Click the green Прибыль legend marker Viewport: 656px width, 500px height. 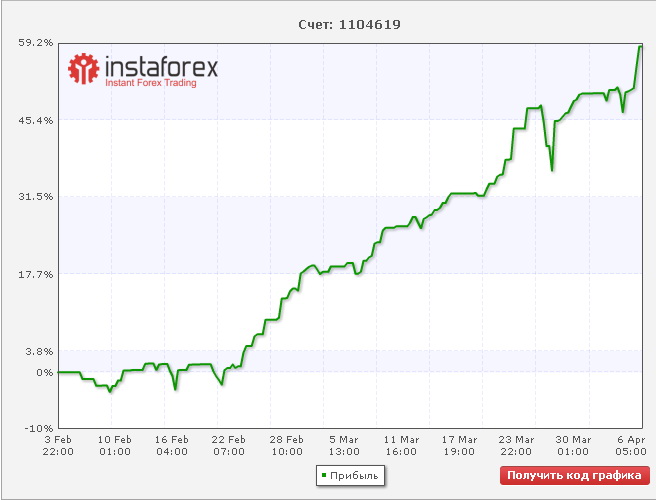(324, 475)
